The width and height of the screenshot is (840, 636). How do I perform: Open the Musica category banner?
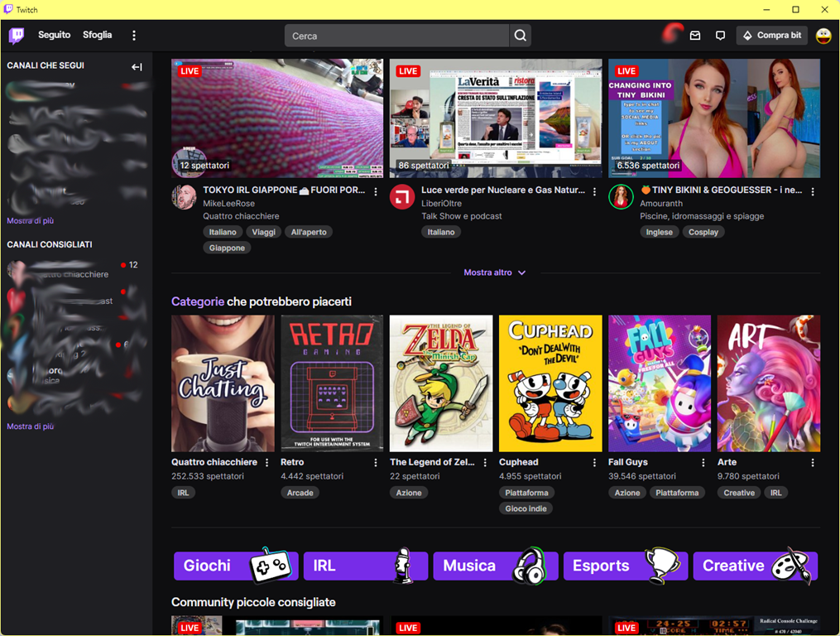pos(496,566)
